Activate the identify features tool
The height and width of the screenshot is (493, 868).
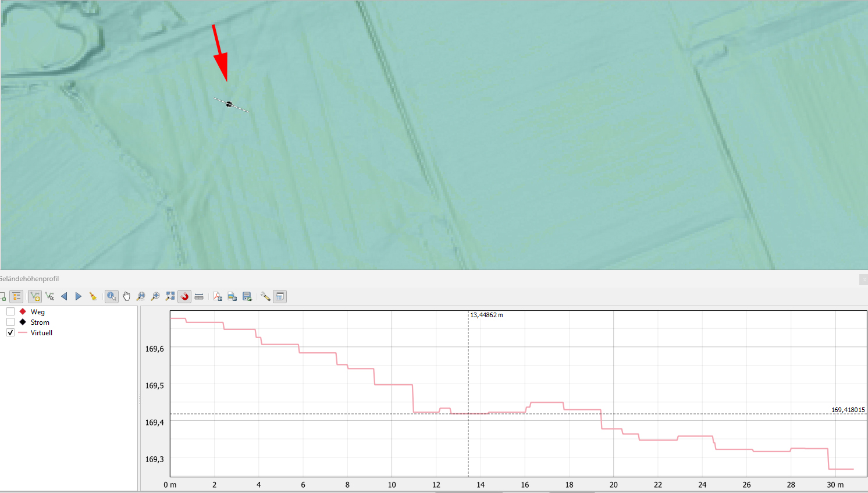(112, 296)
